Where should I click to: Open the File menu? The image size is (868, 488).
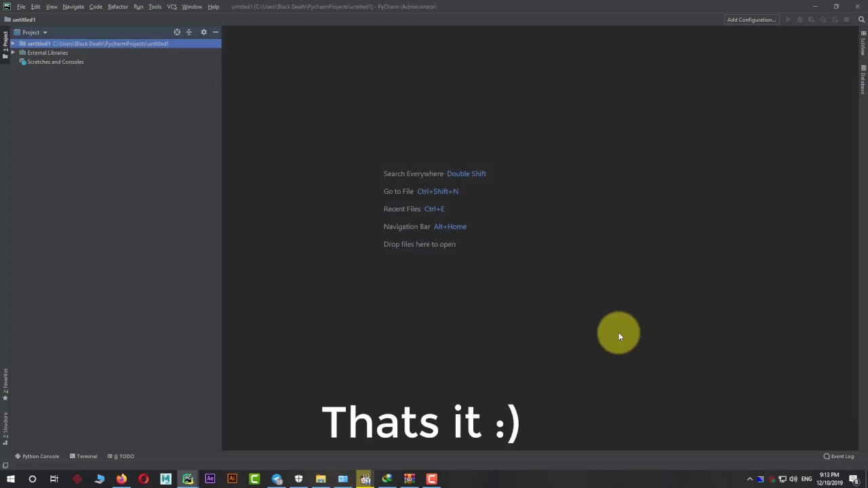click(x=22, y=7)
